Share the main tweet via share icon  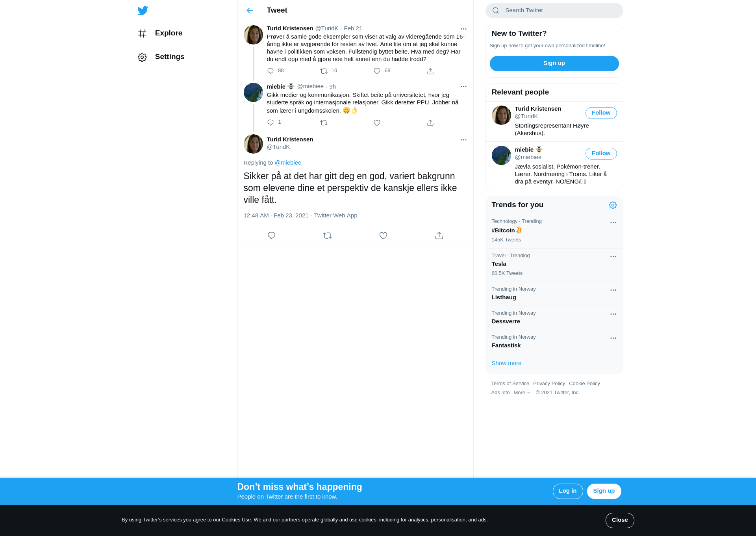(x=439, y=236)
